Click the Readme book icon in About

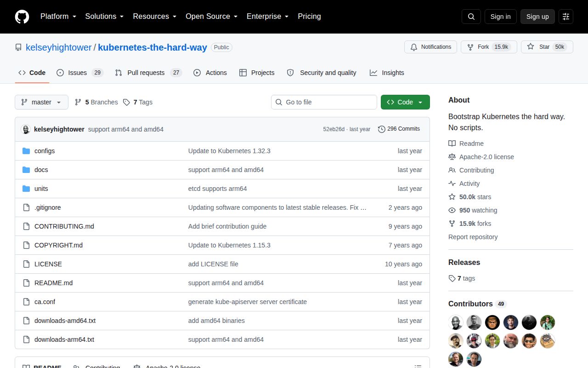click(x=452, y=144)
